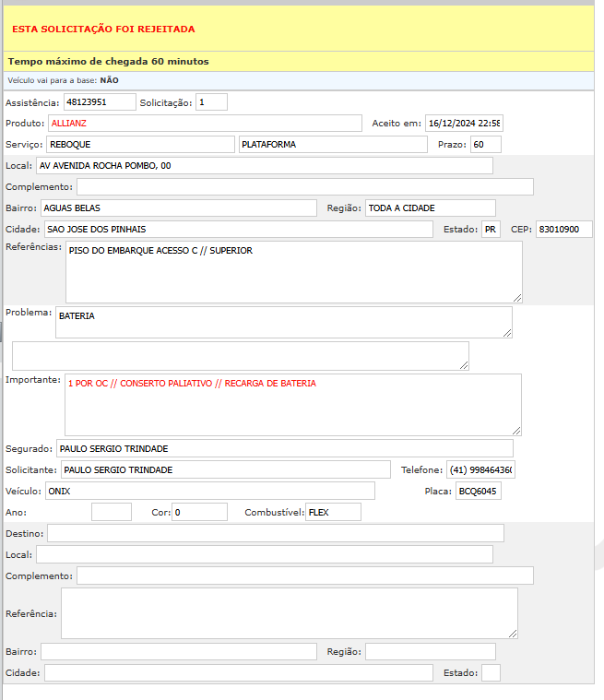Click the Aceito em date field
Image resolution: width=604 pixels, height=700 pixels.
(x=463, y=123)
